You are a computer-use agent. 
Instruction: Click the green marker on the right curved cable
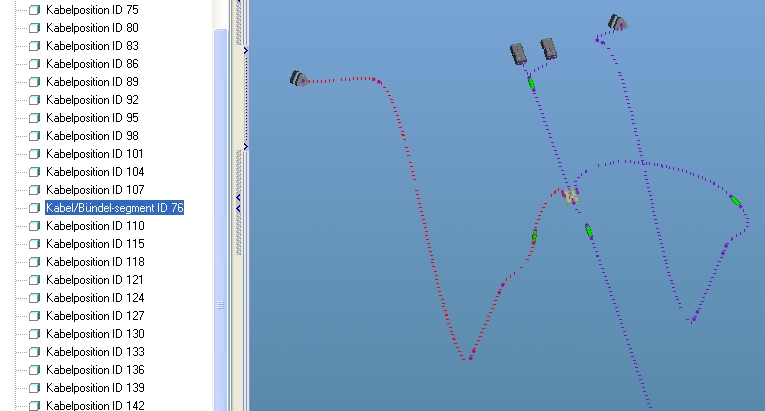(736, 201)
